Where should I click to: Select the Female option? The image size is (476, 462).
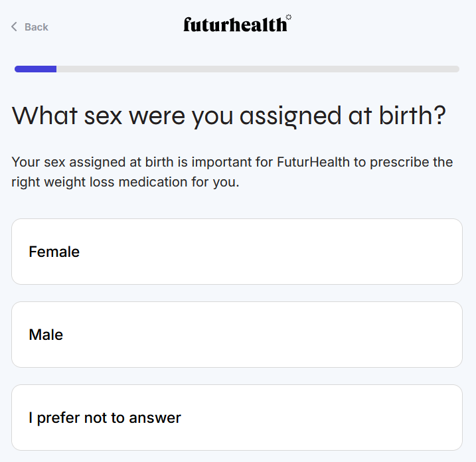(x=236, y=252)
